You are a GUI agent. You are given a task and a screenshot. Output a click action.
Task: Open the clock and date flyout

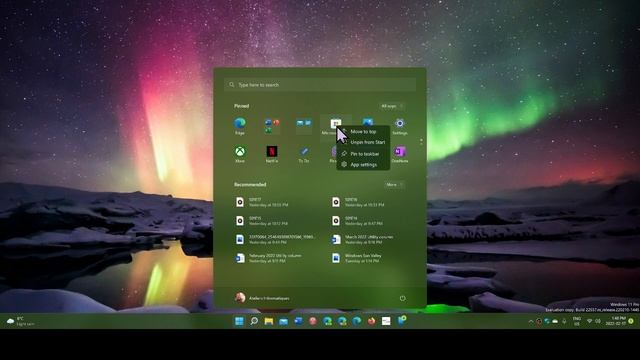click(x=616, y=321)
